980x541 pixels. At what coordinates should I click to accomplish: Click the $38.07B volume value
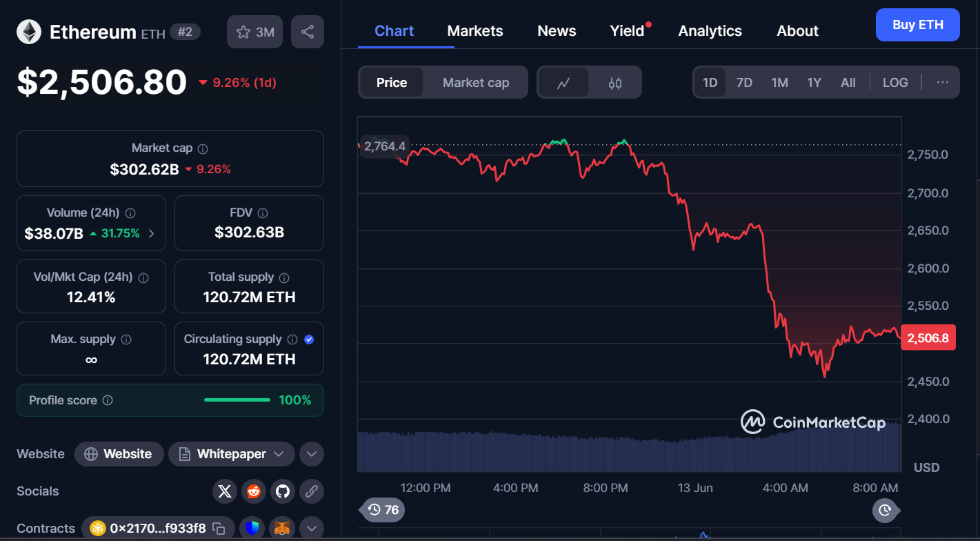[x=54, y=233]
